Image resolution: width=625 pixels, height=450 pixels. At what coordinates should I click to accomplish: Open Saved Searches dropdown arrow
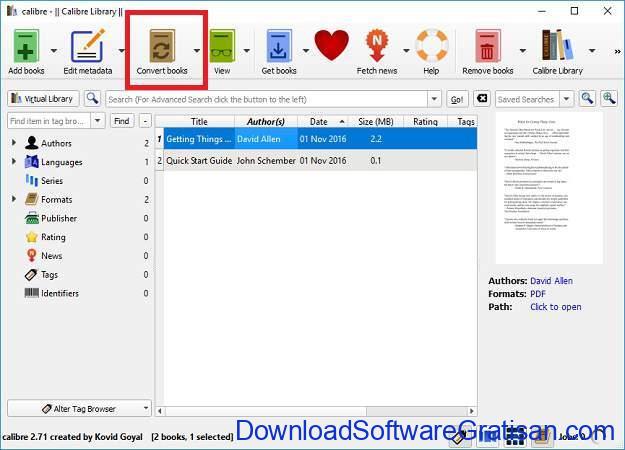[x=566, y=98]
